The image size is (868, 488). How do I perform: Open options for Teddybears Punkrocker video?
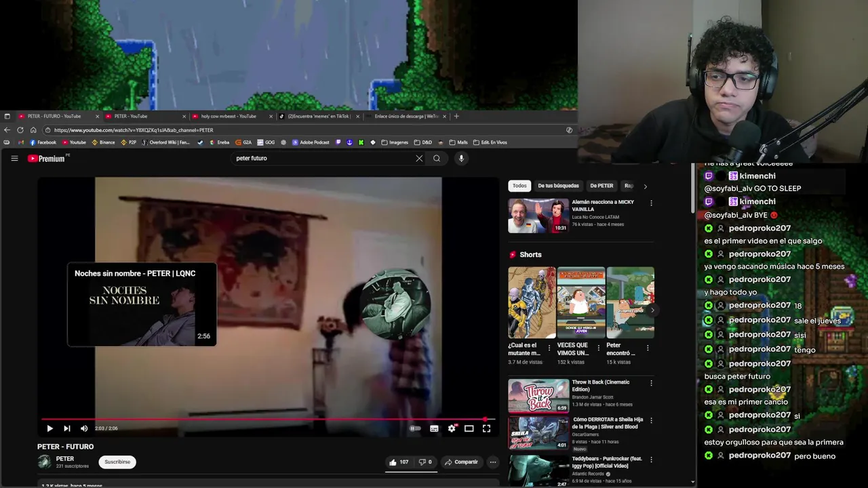[651, 459]
